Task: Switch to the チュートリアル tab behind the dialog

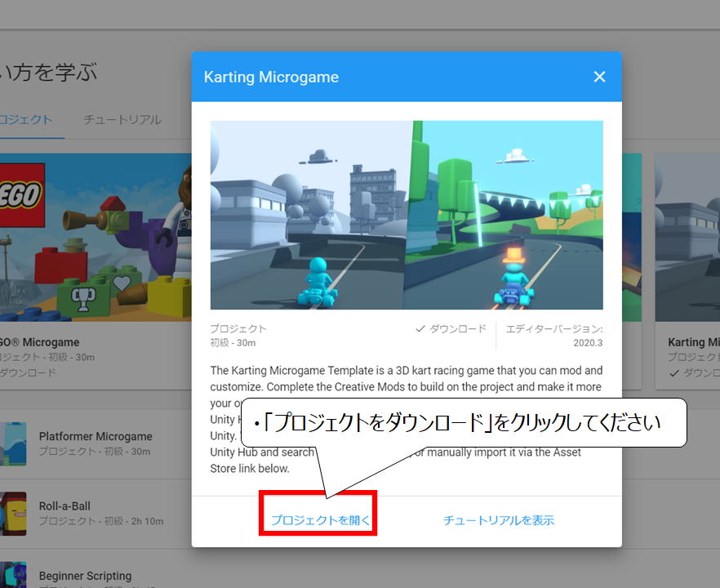Action: (122, 120)
